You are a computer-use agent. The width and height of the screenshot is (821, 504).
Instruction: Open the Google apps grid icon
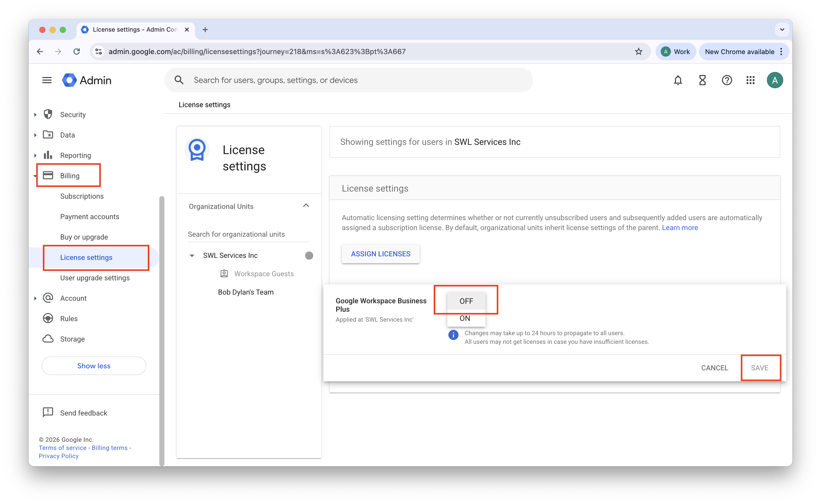750,80
